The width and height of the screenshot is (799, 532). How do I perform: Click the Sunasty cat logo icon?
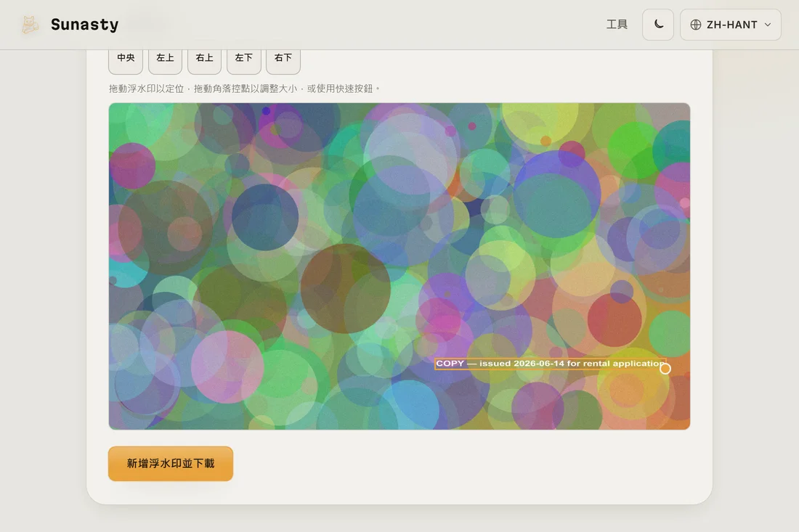[30, 25]
